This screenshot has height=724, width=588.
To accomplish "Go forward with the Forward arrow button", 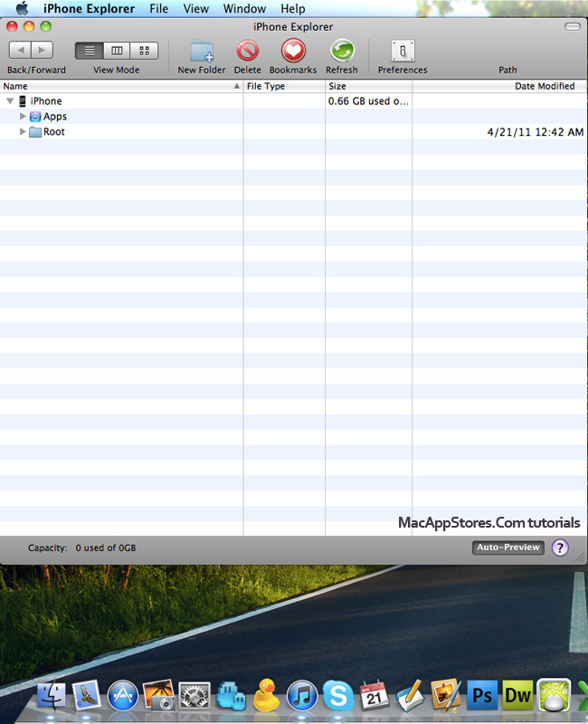I will tap(42, 50).
